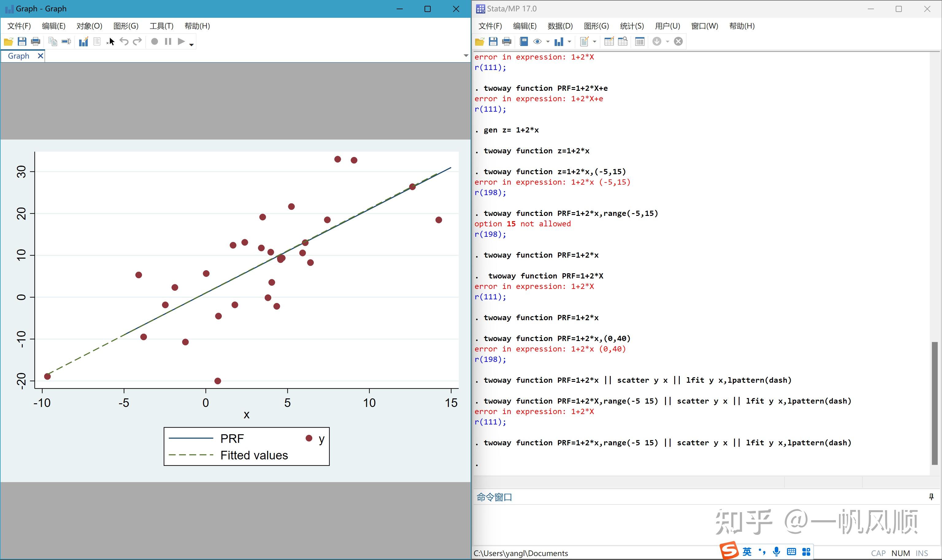Copy the graph using the copy icon
The width and height of the screenshot is (942, 560).
pos(53,41)
